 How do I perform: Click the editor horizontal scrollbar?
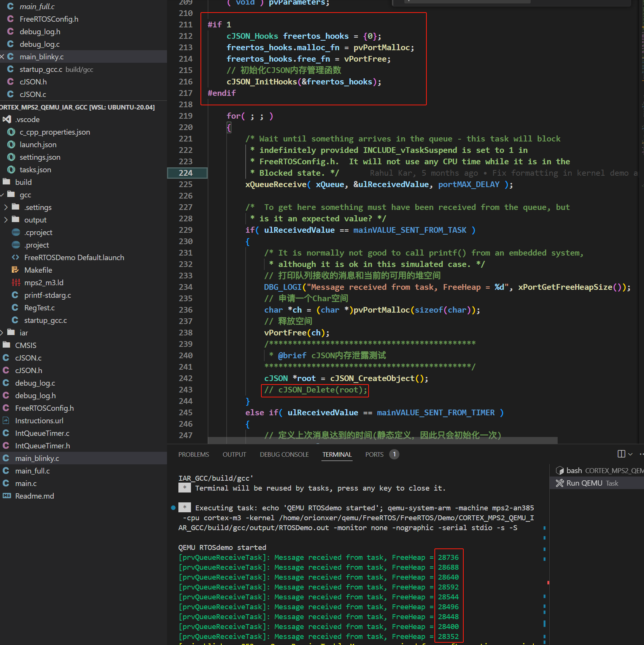(382, 440)
